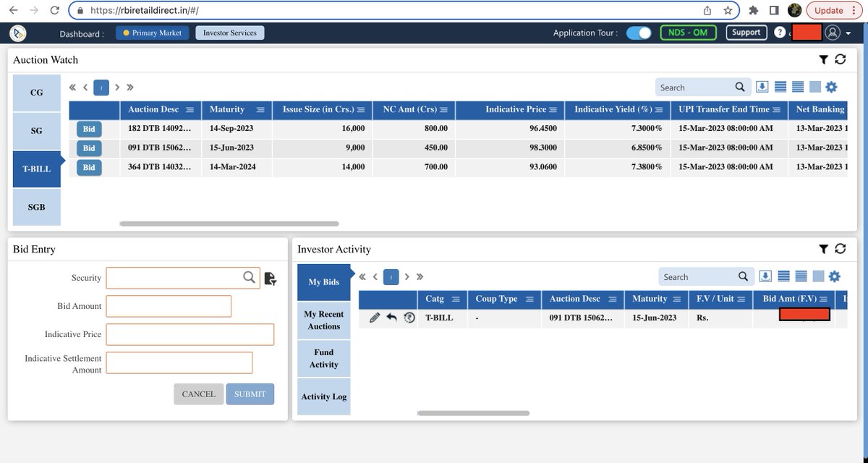Switch to CG auction tab
This screenshot has height=463, width=868.
pos(36,93)
